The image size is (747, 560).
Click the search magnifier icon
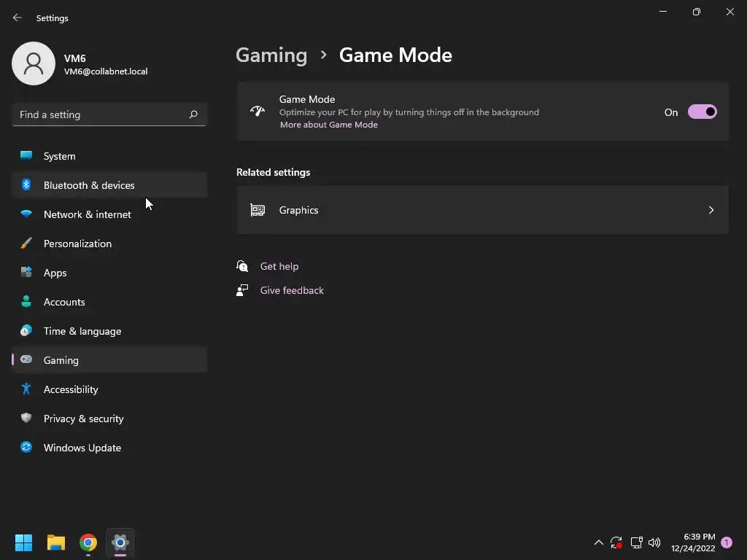193,114
